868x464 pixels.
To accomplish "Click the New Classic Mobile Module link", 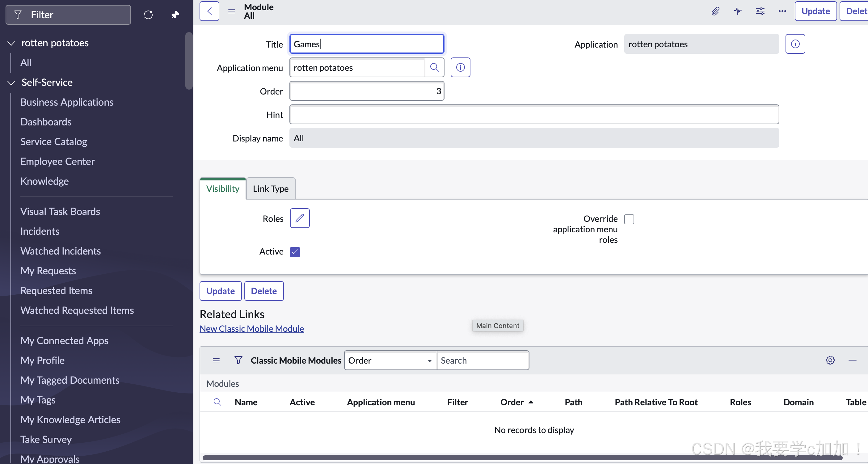I will (x=252, y=329).
